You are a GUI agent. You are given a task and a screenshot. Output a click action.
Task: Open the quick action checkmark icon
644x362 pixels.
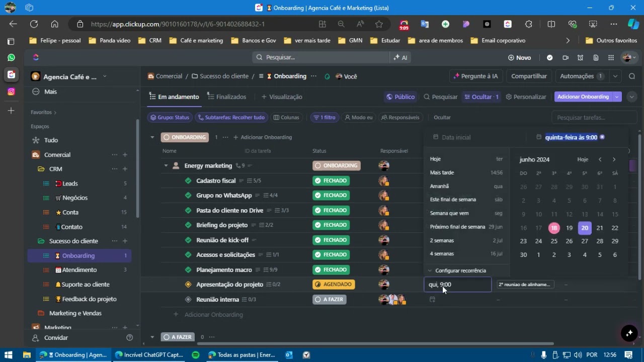coord(550,58)
